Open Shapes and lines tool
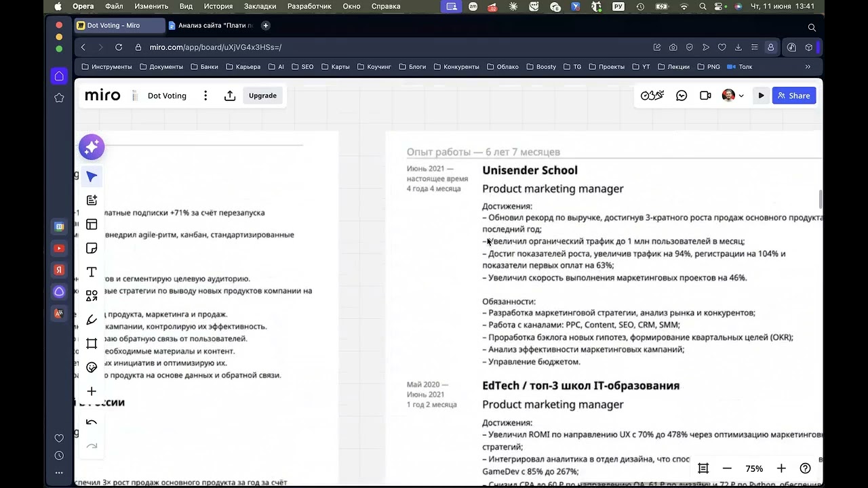This screenshot has width=868, height=488. [92, 296]
